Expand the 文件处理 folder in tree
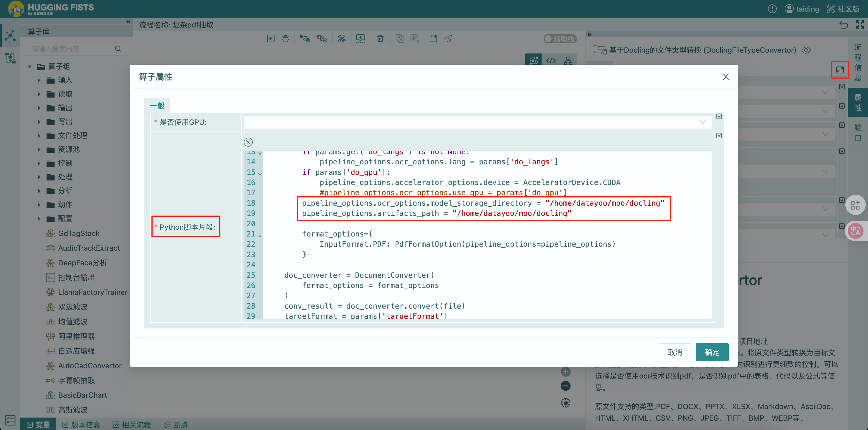The image size is (868, 430). (39, 136)
